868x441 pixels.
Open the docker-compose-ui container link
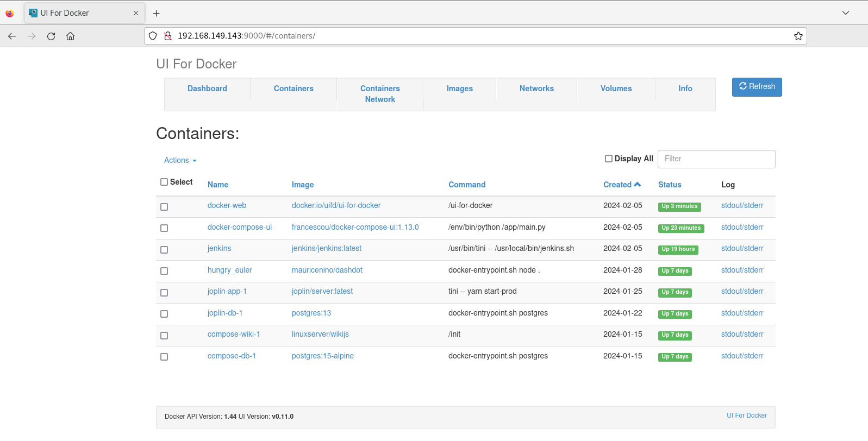click(x=240, y=227)
